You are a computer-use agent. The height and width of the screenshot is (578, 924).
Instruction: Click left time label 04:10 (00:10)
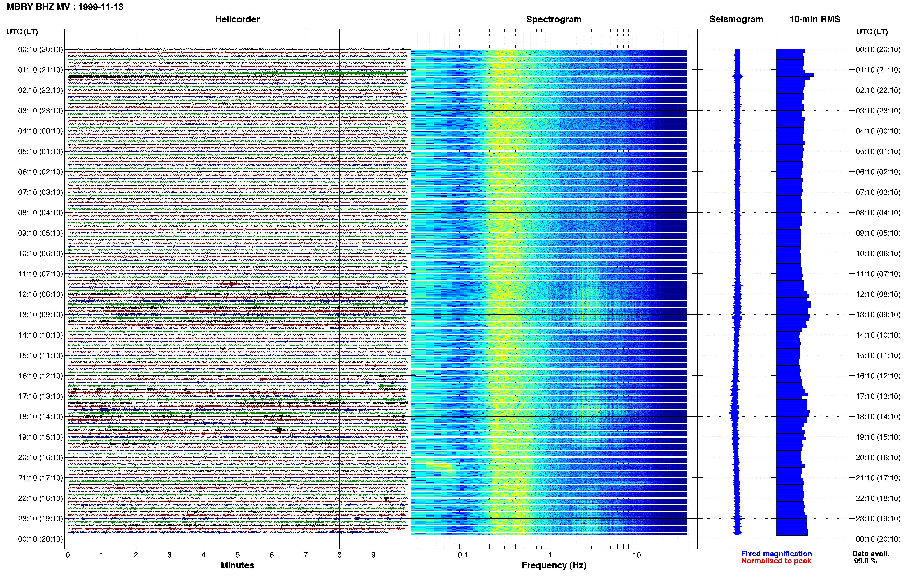pos(40,131)
